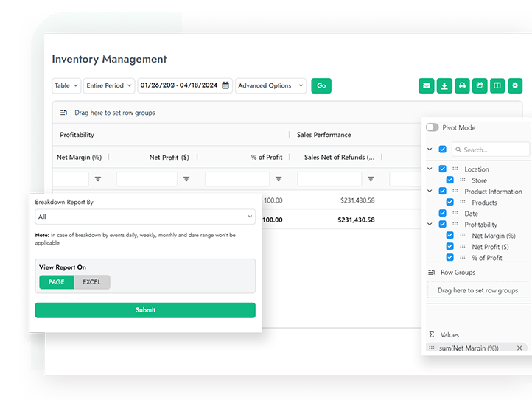Click the Profitability column group header
532x400 pixels.
77,135
